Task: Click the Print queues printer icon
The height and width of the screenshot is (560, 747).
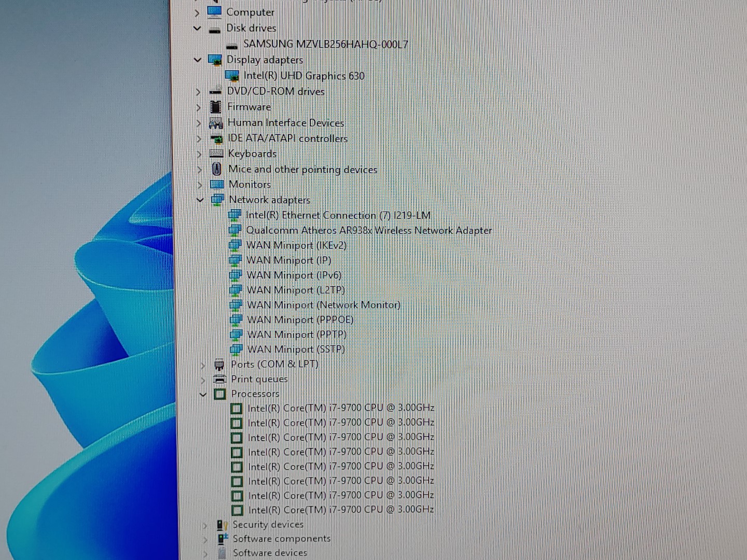Action: point(219,379)
